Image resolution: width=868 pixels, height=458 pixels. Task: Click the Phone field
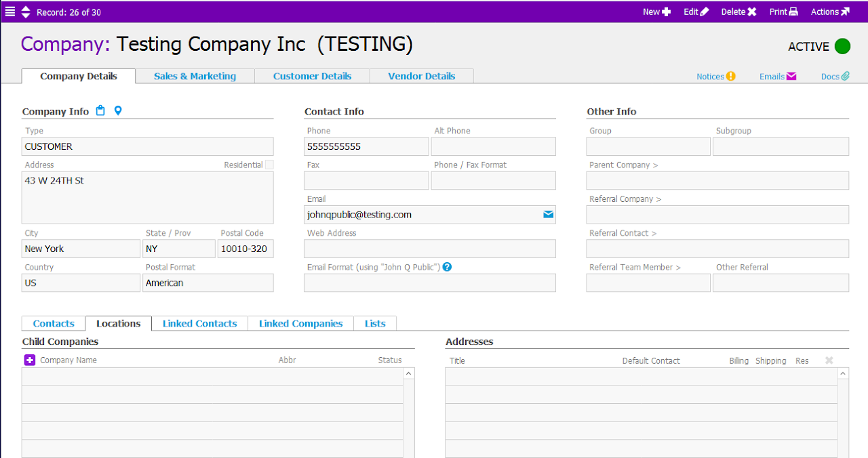tap(366, 146)
